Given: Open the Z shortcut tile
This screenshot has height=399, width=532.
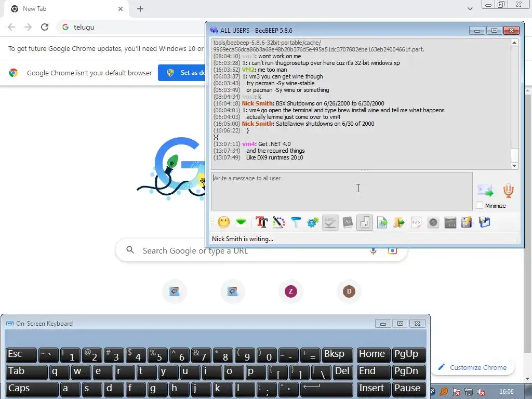Looking at the screenshot, I should pos(291,291).
